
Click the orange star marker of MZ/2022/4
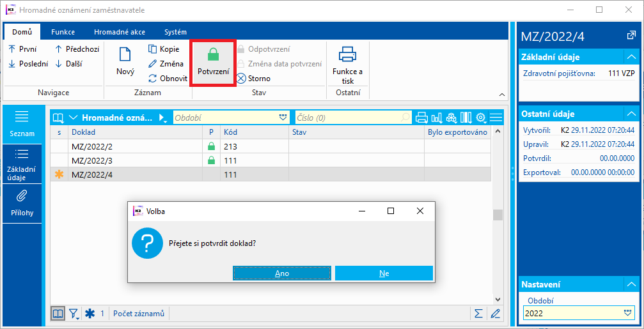coord(59,175)
